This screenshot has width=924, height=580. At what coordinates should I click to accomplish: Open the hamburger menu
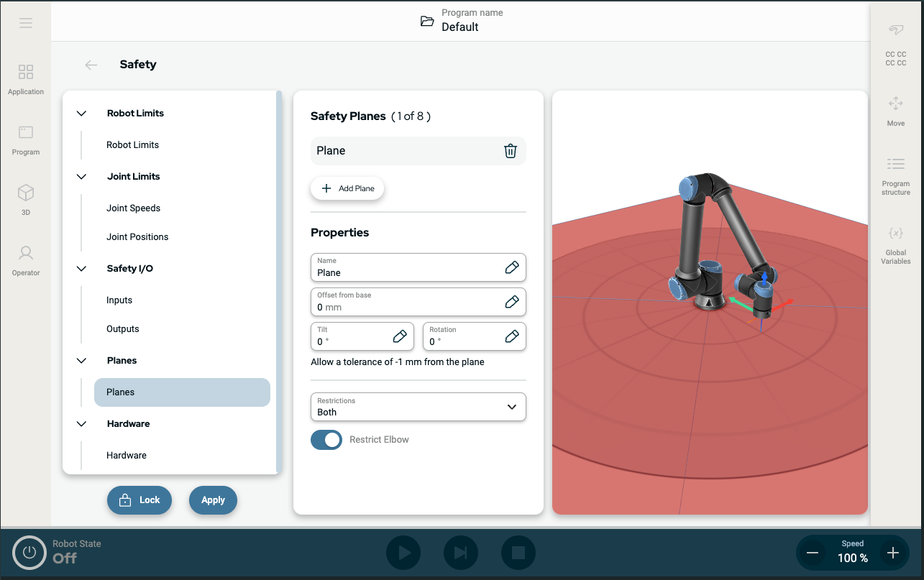pyautogui.click(x=26, y=23)
